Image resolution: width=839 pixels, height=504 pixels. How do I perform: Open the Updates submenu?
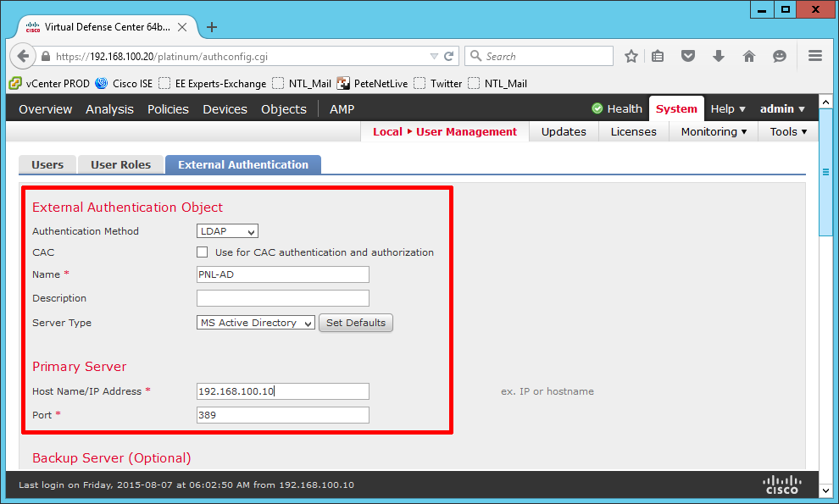tap(564, 131)
